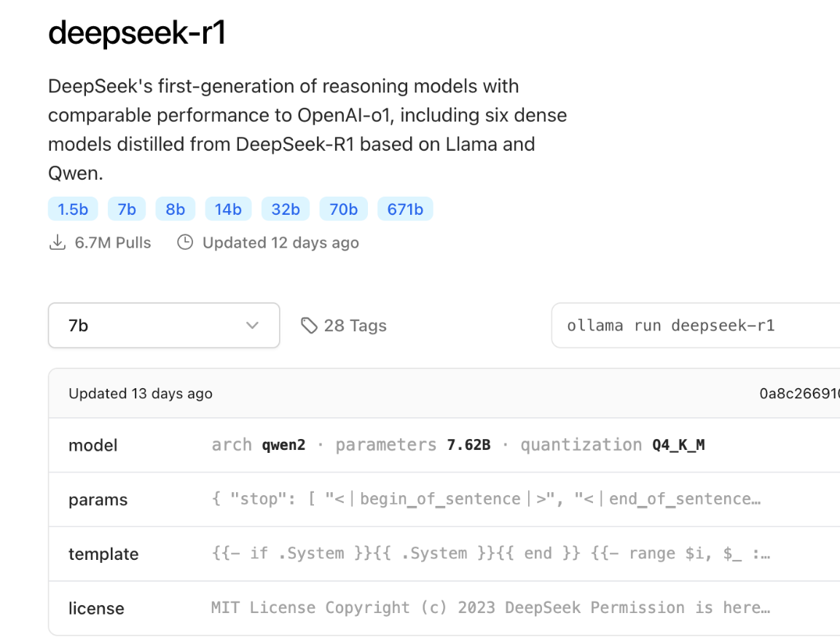Open the template file row
The height and width of the screenshot is (640, 840).
point(444,553)
